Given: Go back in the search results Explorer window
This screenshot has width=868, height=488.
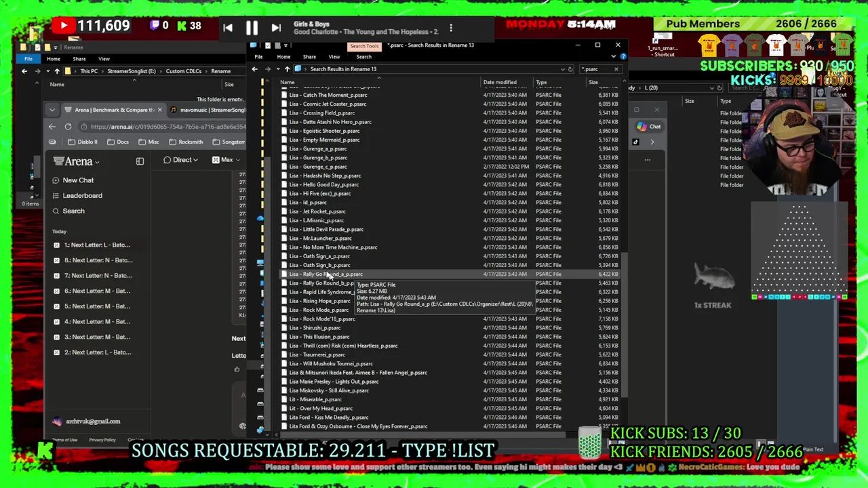Looking at the screenshot, I should [255, 69].
